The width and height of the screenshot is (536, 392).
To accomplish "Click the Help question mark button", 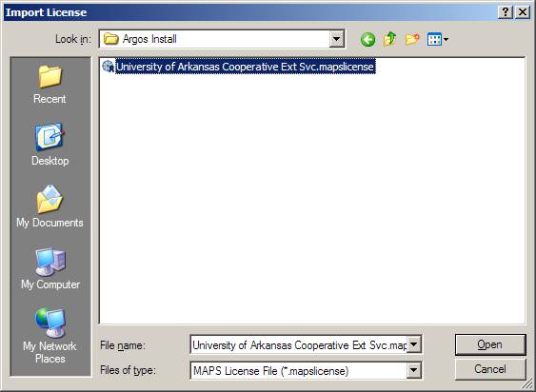I will tap(506, 12).
